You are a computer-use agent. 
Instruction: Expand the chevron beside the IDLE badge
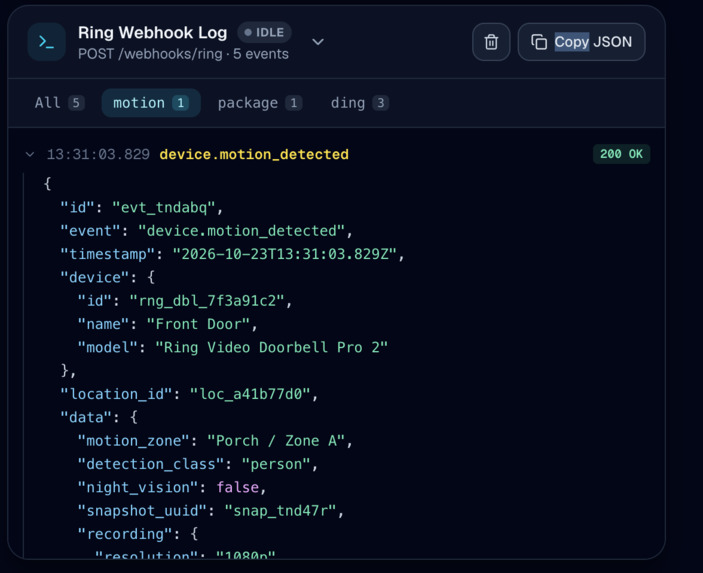click(x=318, y=42)
